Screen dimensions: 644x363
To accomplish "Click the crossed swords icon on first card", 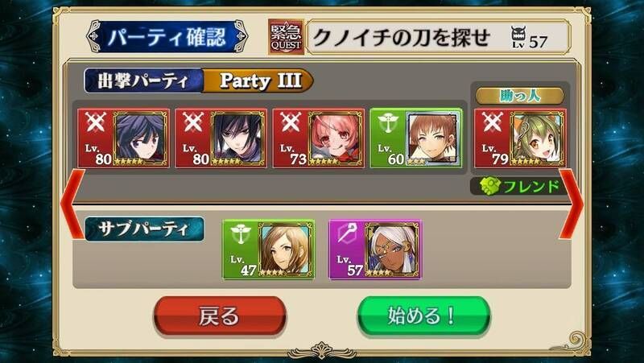I will click(x=96, y=122).
